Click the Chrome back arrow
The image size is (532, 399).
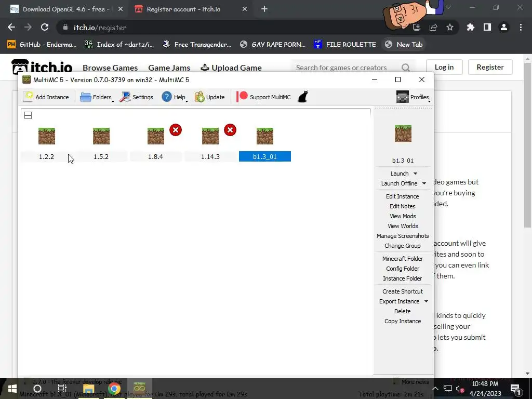(x=11, y=28)
